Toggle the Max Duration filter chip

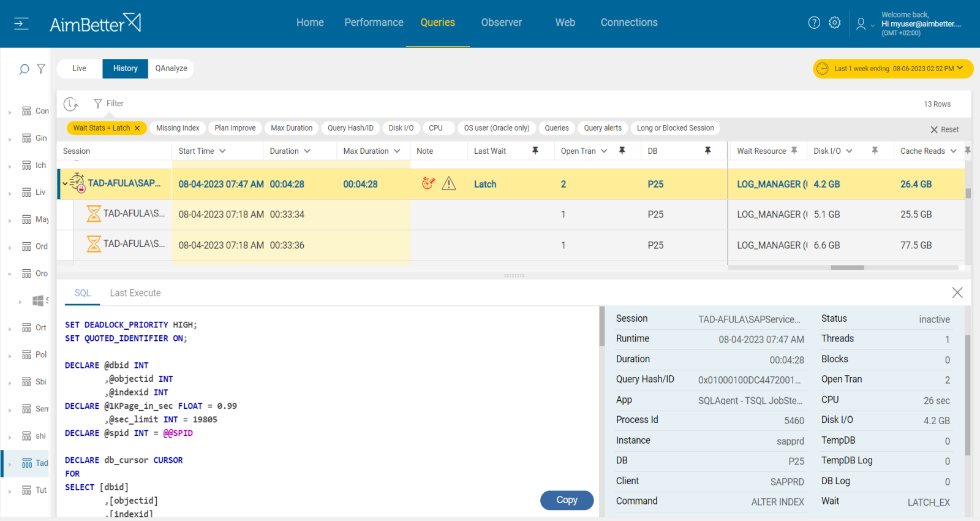[292, 128]
